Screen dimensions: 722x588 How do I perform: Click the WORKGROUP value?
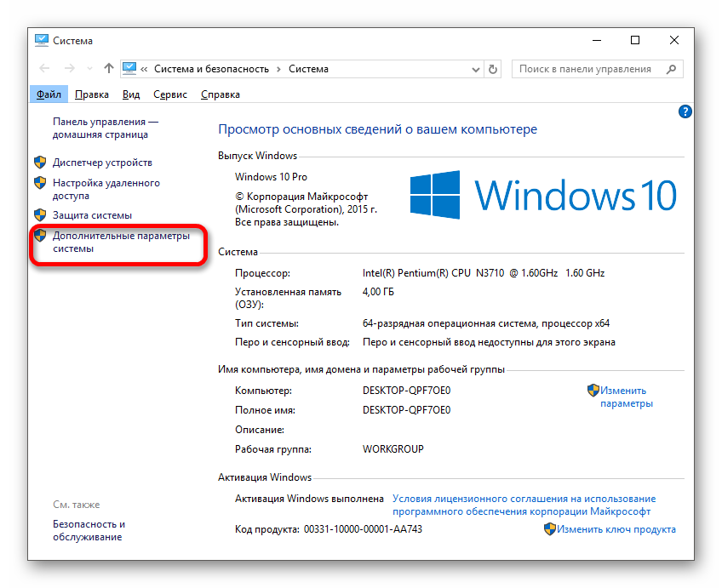(393, 449)
